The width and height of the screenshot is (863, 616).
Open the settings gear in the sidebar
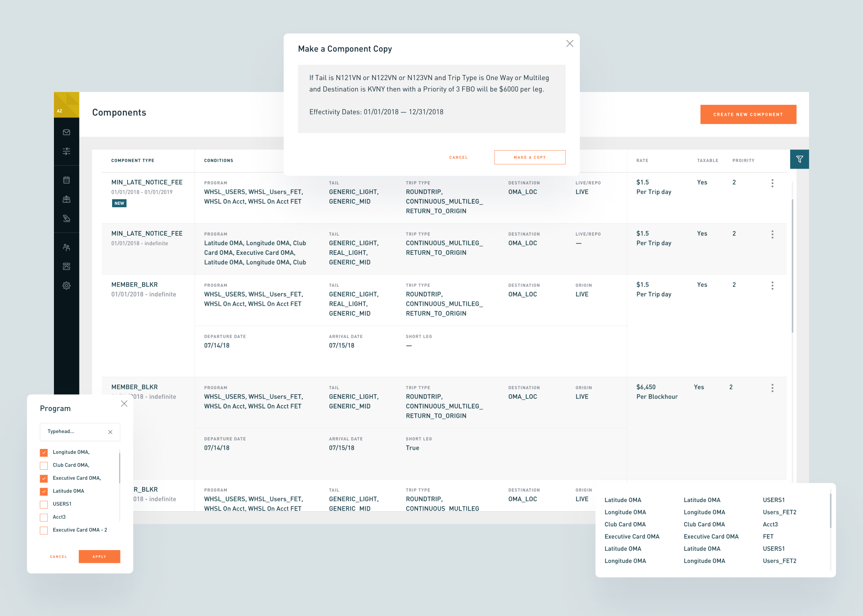(66, 285)
